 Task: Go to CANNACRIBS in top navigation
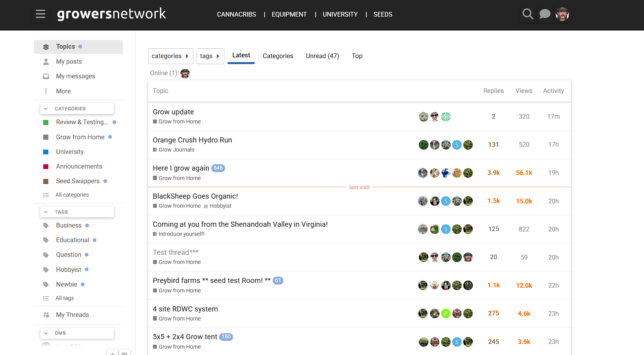click(x=236, y=15)
